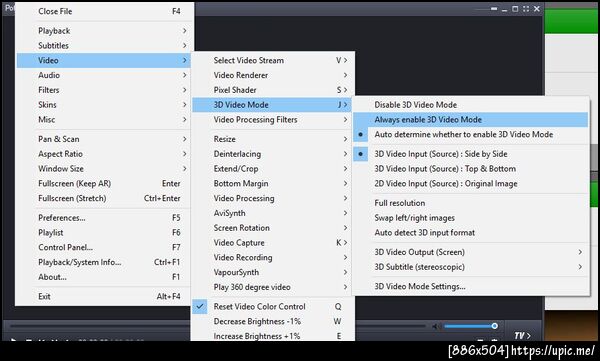Click the fullscreen icon in title bar
Image resolution: width=600 pixels, height=361 pixels.
point(526,8)
